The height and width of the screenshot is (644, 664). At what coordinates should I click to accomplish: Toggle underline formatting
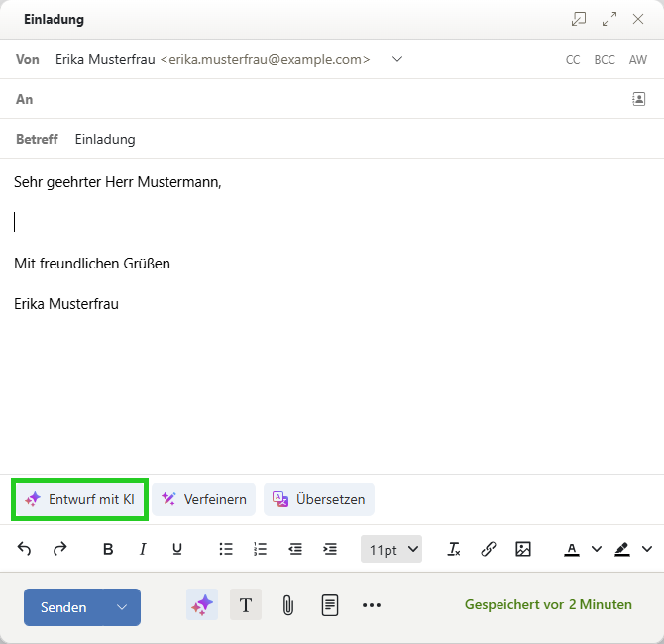[x=177, y=549]
